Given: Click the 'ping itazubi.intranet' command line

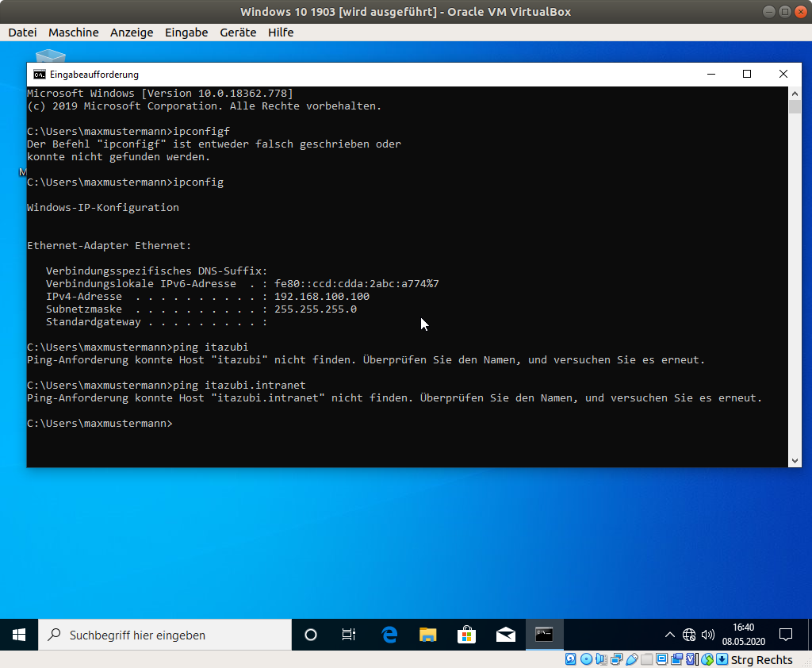Looking at the screenshot, I should point(167,385).
